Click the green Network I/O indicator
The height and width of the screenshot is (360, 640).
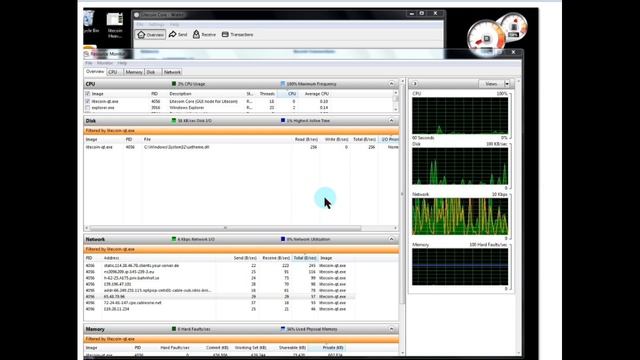174,239
